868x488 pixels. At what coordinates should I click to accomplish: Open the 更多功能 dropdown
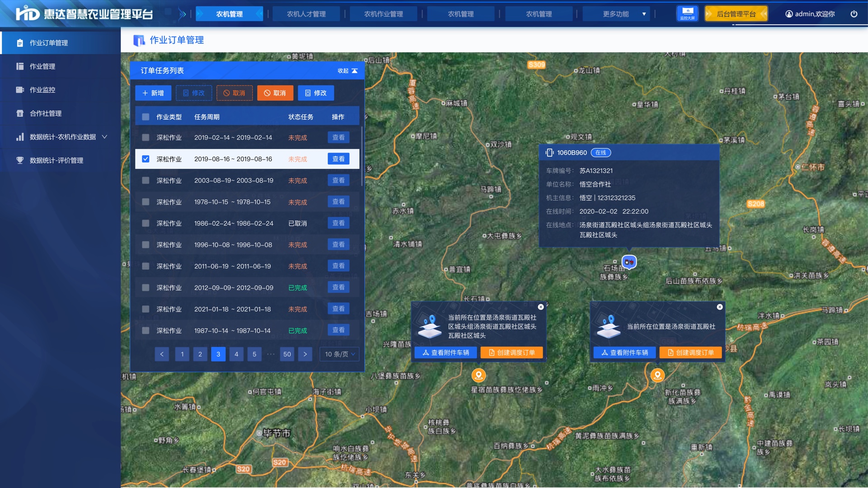coord(616,14)
